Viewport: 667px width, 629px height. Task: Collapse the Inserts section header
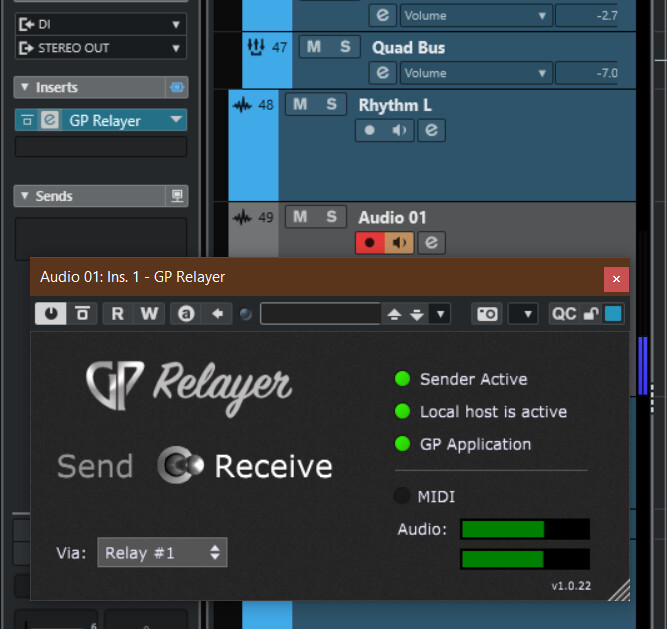click(23, 88)
